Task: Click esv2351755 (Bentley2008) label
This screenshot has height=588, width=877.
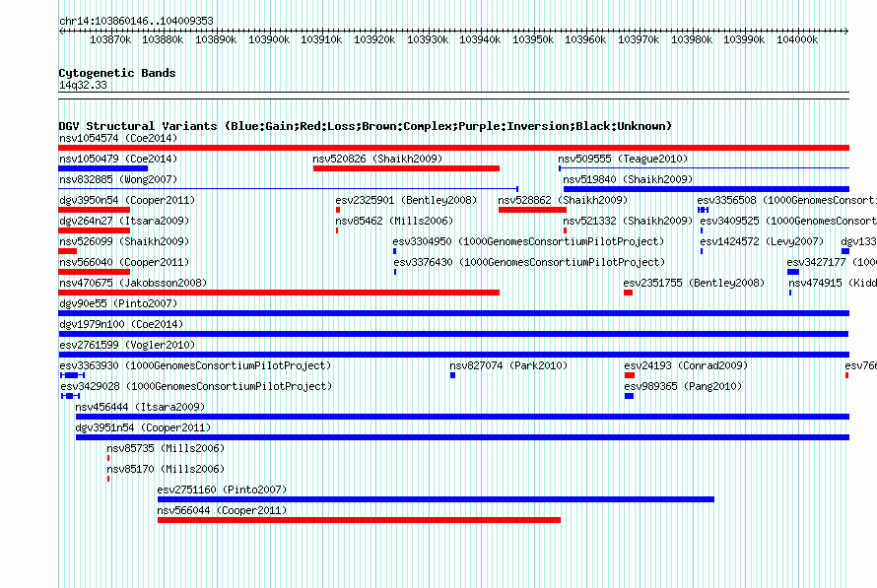Action: [x=694, y=283]
